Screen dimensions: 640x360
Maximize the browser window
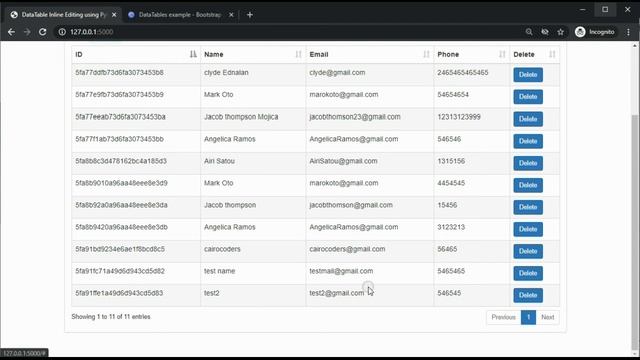click(x=605, y=9)
